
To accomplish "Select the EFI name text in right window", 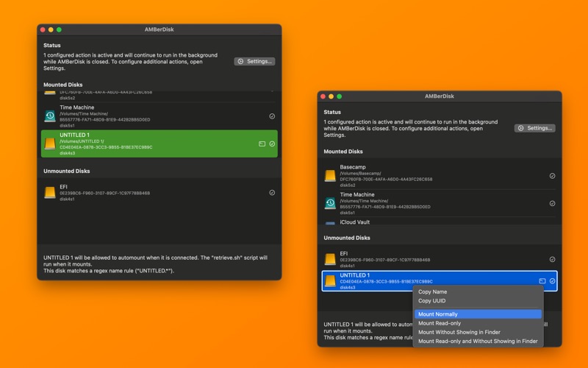I will (343, 253).
